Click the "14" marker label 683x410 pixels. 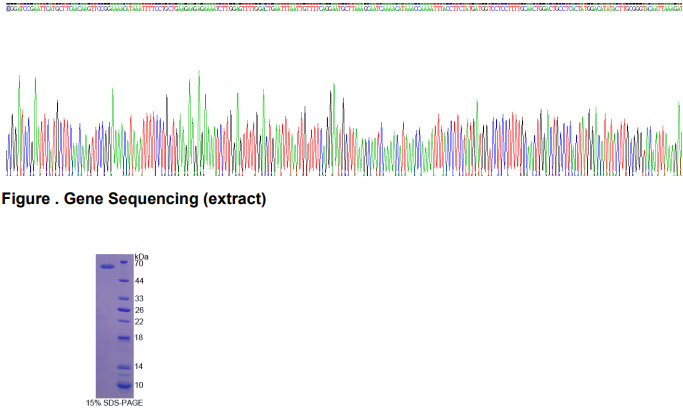[139, 366]
